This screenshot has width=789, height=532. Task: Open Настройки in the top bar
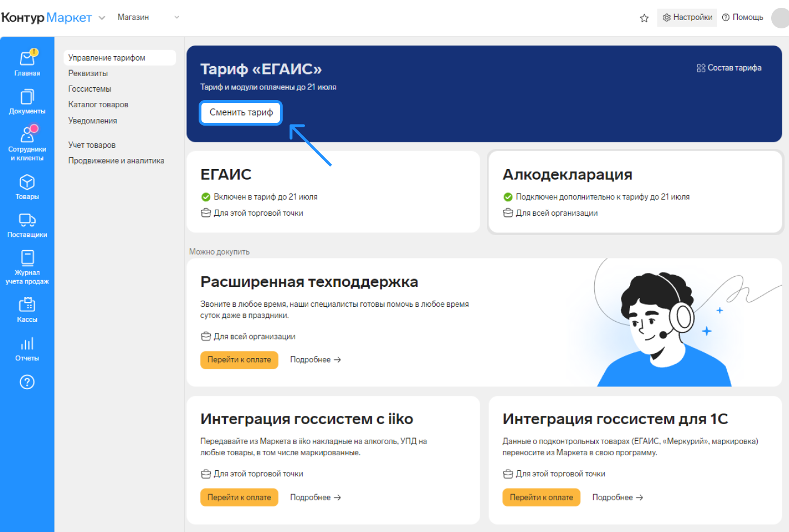(x=687, y=17)
